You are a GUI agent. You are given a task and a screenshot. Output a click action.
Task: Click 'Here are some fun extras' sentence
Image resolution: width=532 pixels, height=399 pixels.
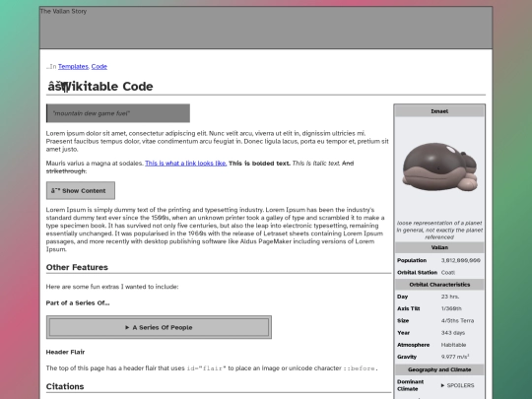click(112, 287)
